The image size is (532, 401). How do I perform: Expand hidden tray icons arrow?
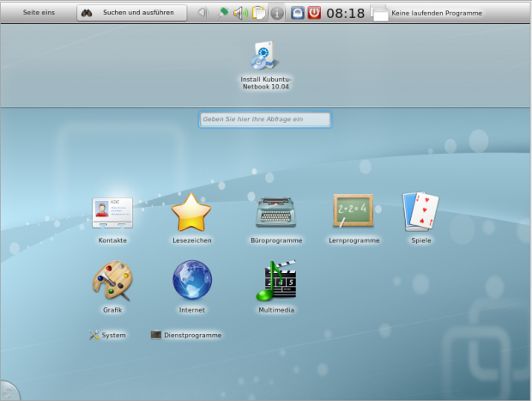[203, 13]
